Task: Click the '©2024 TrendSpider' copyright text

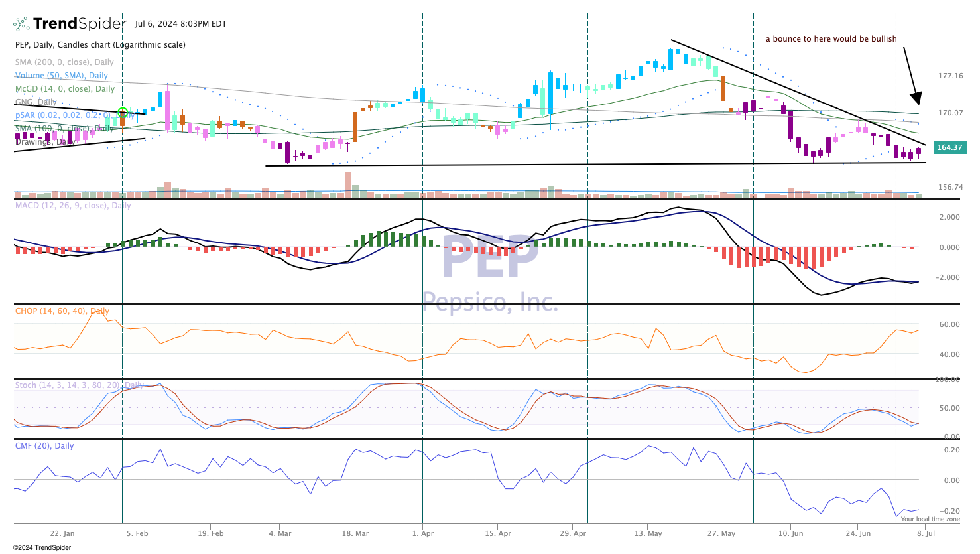Action: point(42,548)
